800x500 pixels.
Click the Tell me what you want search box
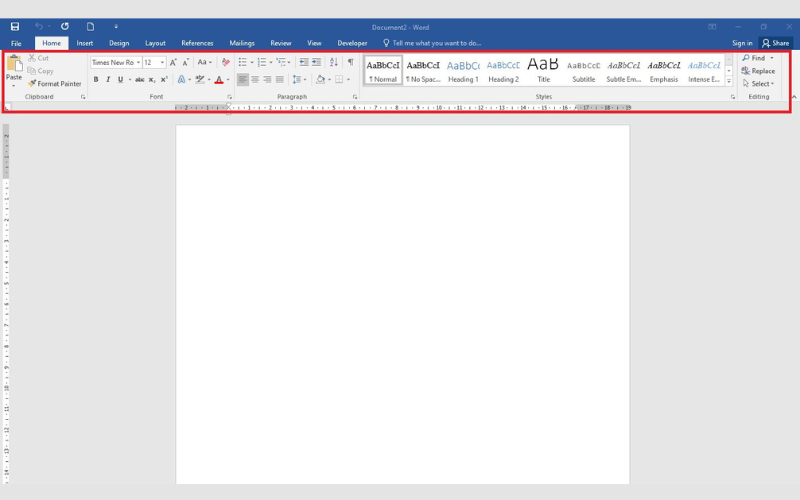coord(435,44)
